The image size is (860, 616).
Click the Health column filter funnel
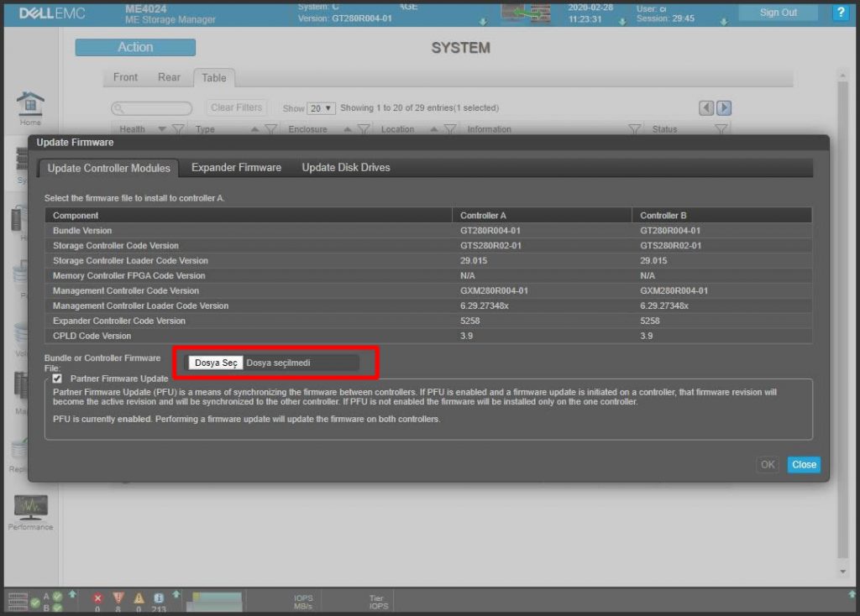178,129
